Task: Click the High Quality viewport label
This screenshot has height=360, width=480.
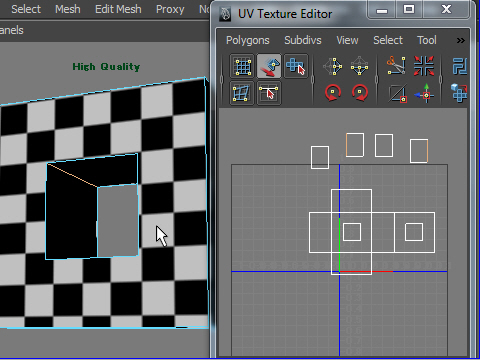Action: tap(106, 67)
